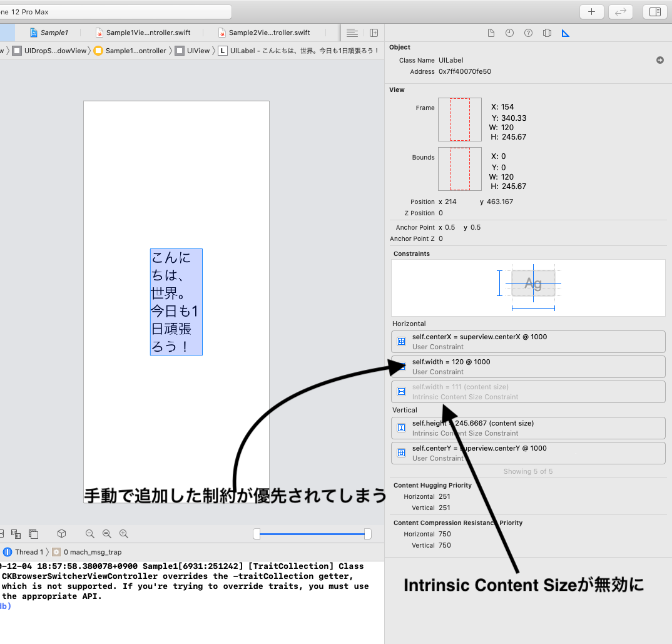Open the Thread 1 debug menu
Image resolution: width=672 pixels, height=644 pixels.
(23, 552)
